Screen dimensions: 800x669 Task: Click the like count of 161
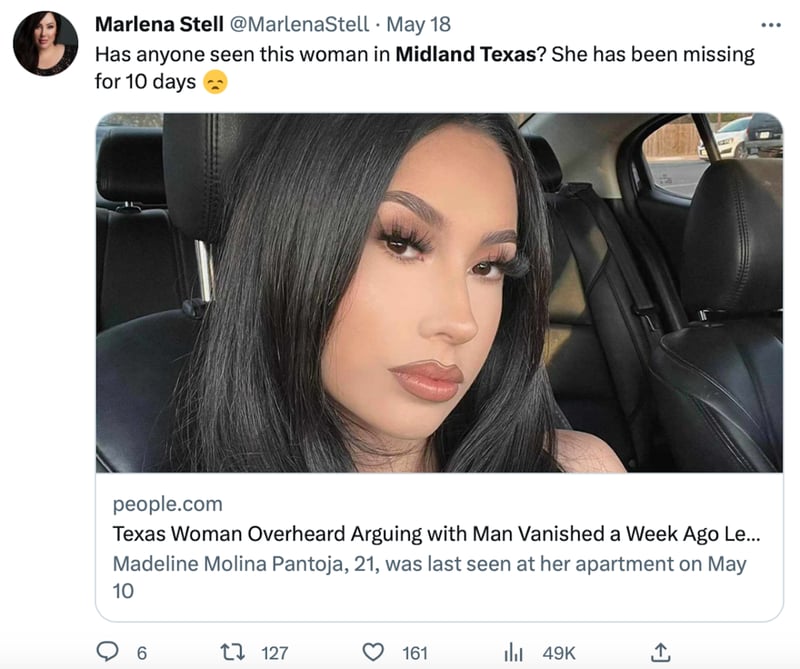click(x=415, y=653)
